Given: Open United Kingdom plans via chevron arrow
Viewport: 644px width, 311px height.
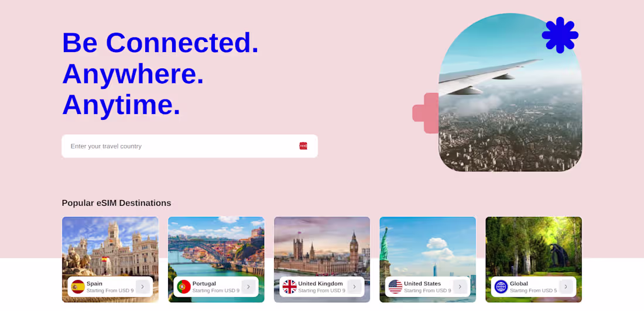Looking at the screenshot, I should (x=354, y=287).
